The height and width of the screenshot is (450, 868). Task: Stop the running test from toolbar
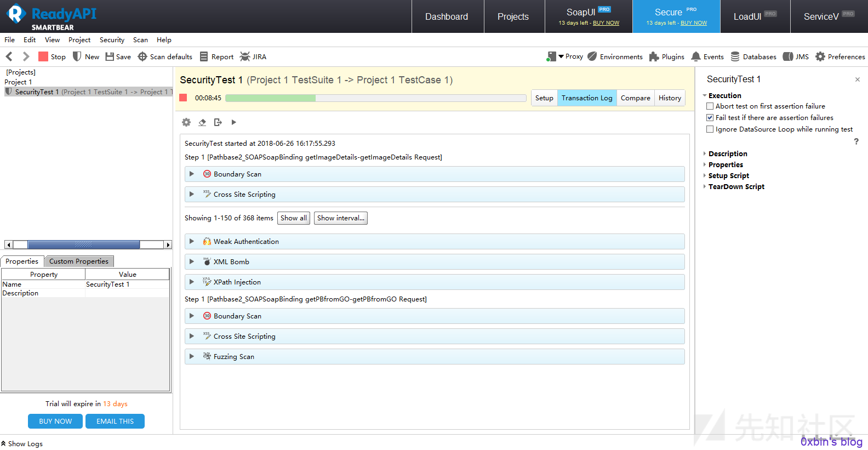52,56
